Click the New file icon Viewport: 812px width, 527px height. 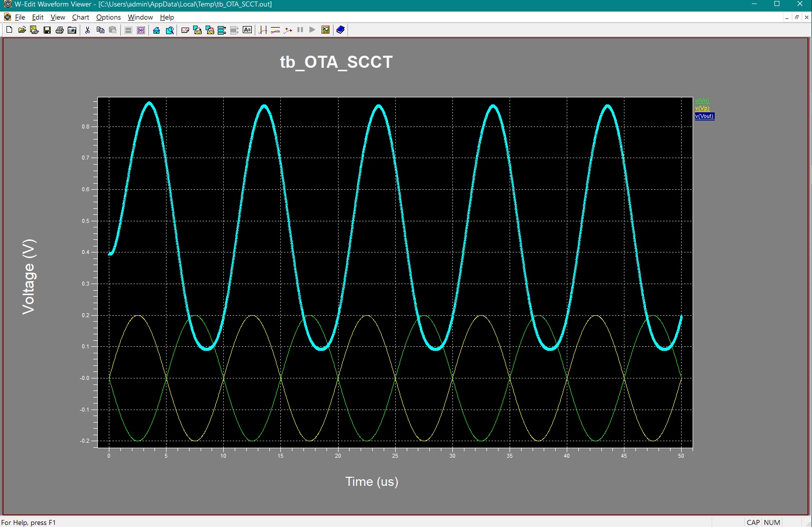(x=9, y=30)
